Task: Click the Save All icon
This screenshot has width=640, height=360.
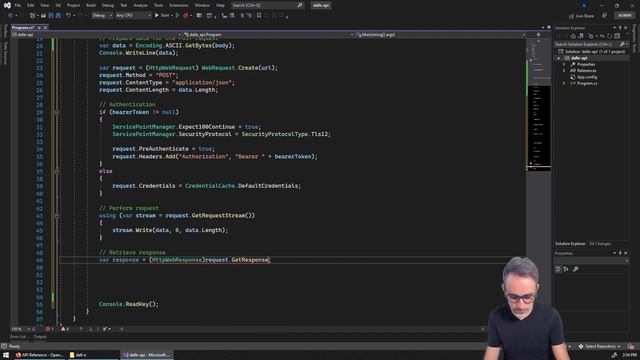Action: click(x=58, y=16)
